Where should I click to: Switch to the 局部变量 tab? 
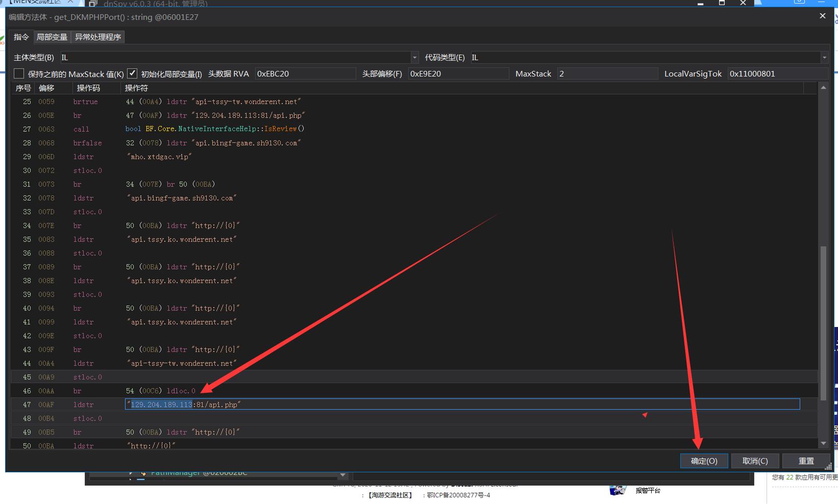tap(52, 37)
